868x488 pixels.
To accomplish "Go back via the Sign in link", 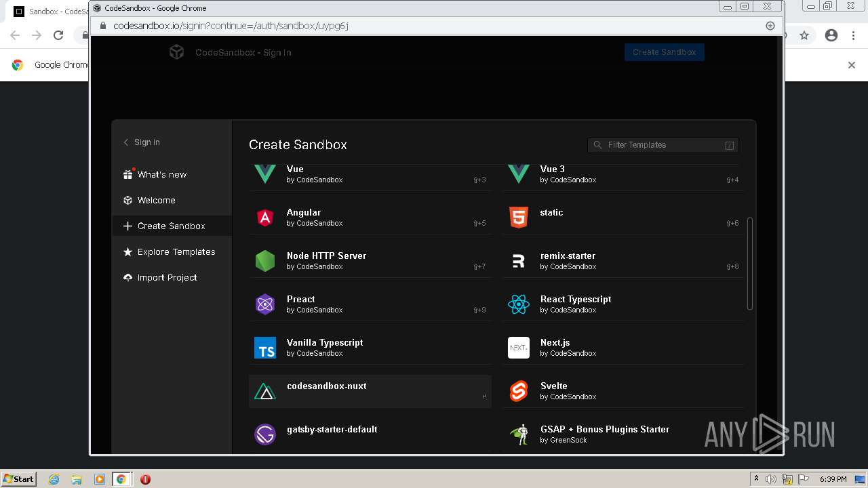I will point(142,142).
